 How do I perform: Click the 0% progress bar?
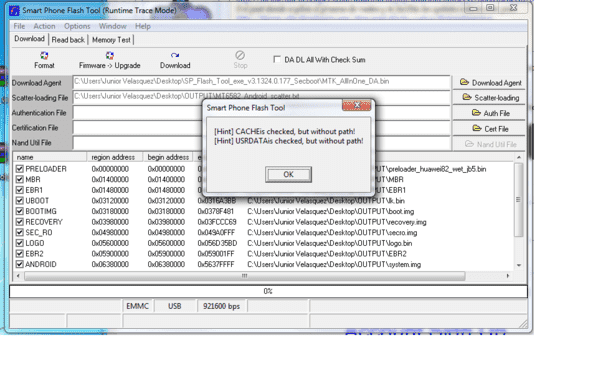268,291
